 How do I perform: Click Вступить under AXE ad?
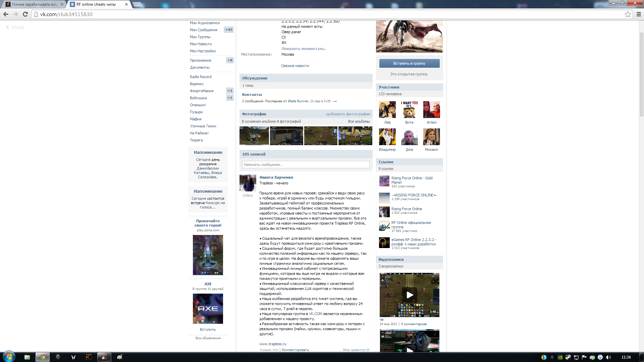(x=208, y=329)
